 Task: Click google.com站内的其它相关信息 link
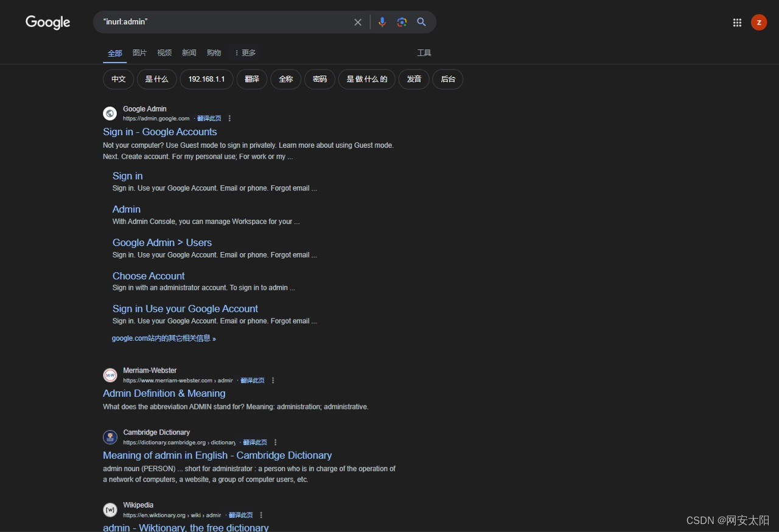[x=164, y=338]
